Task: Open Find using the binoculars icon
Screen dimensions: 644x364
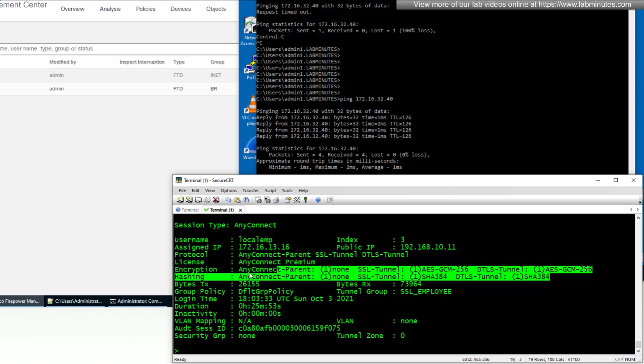Action: (246, 200)
